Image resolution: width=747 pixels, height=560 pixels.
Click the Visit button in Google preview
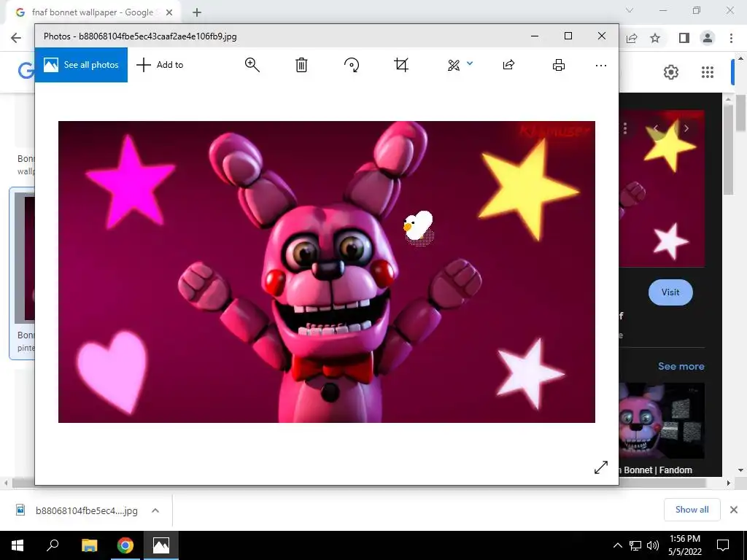[670, 292]
